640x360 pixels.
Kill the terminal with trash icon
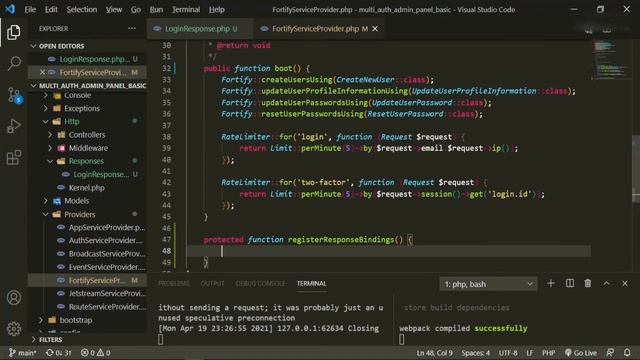click(588, 283)
